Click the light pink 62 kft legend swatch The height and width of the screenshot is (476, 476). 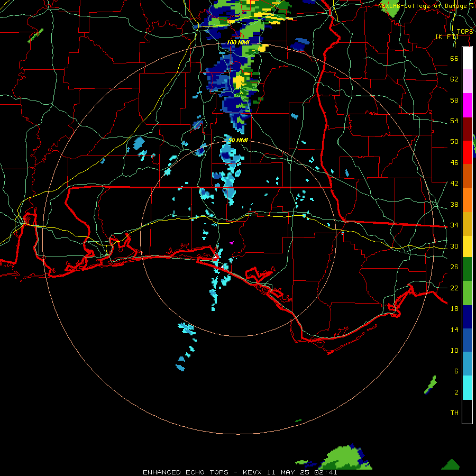coord(467,81)
